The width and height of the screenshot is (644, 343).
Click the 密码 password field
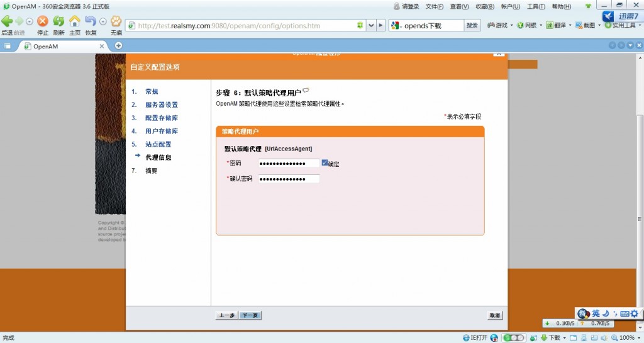point(289,163)
